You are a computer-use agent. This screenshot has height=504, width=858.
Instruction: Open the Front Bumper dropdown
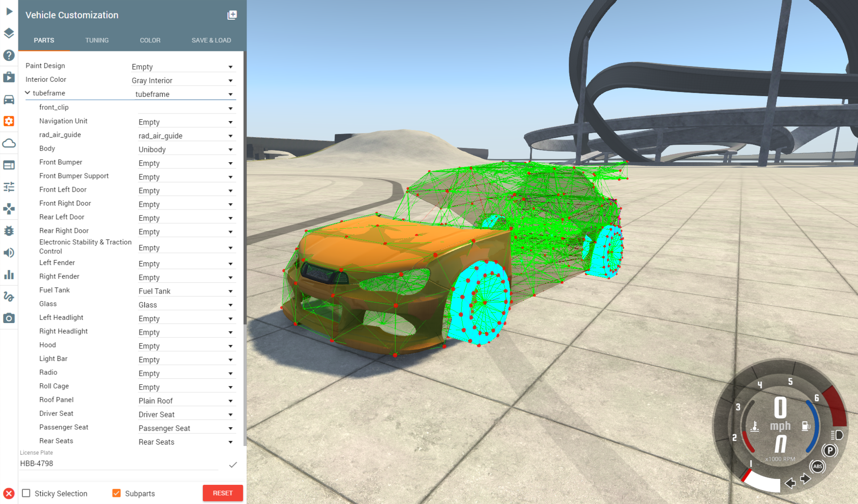[187, 163]
